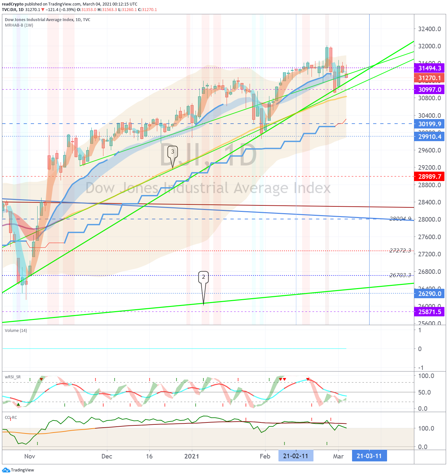Click the L:31260.1 low value in header

[127, 10]
